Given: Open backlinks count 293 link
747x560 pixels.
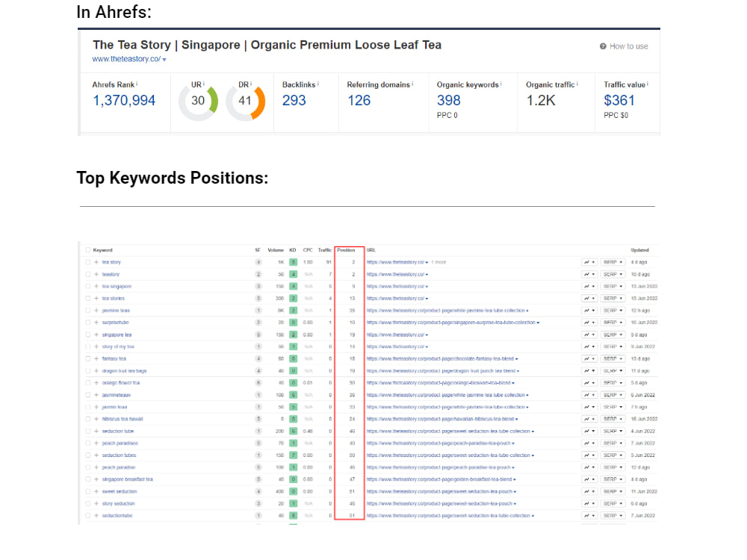Looking at the screenshot, I should (x=294, y=101).
